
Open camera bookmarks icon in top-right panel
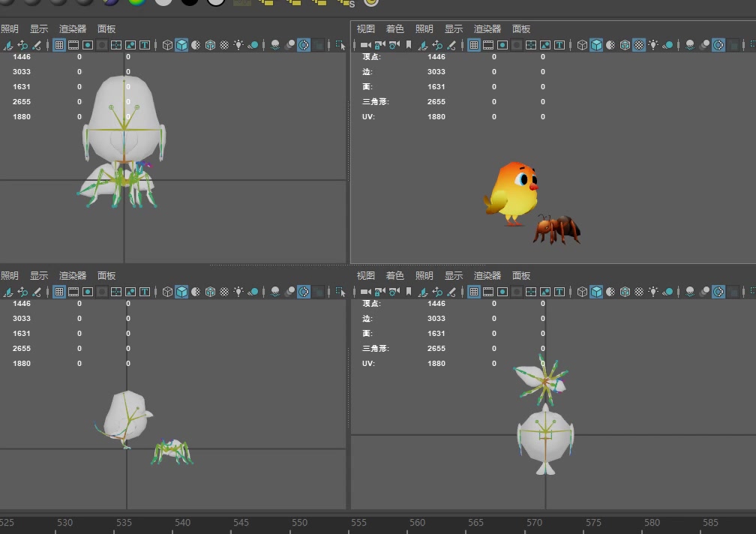(x=408, y=45)
